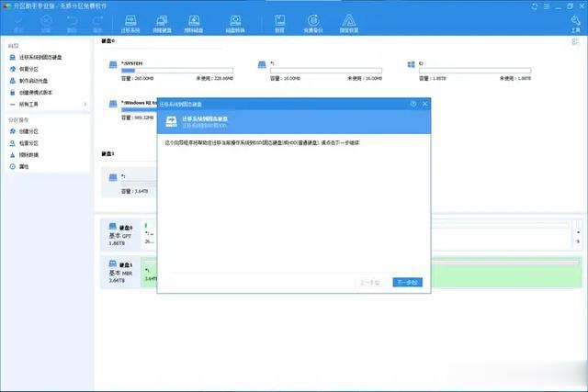The image size is (588, 392).
Task: Open the 教程 tutorial book icon
Action: [x=279, y=24]
